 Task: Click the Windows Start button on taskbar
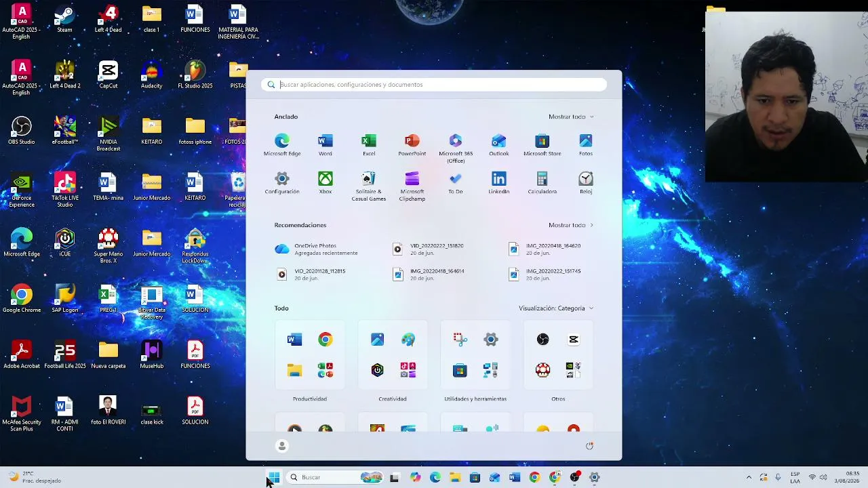[x=274, y=477]
